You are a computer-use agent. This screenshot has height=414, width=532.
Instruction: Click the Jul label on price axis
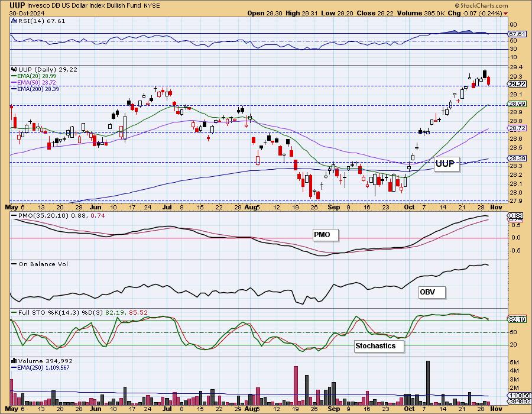point(167,207)
